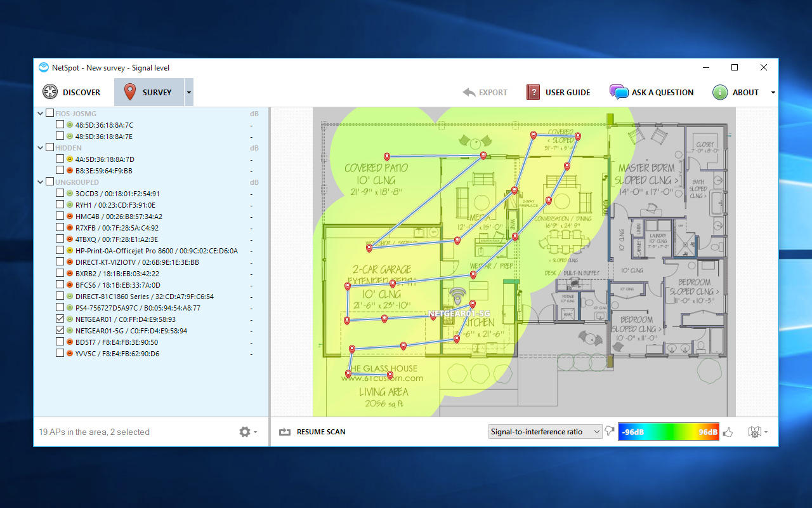Image resolution: width=812 pixels, height=508 pixels.
Task: Click the NetSpot app icon in title bar
Action: click(44, 67)
